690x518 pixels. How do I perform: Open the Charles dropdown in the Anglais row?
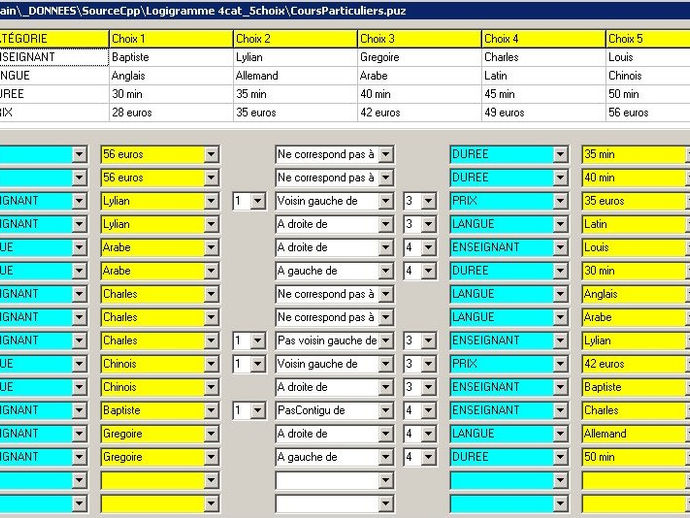tap(212, 294)
